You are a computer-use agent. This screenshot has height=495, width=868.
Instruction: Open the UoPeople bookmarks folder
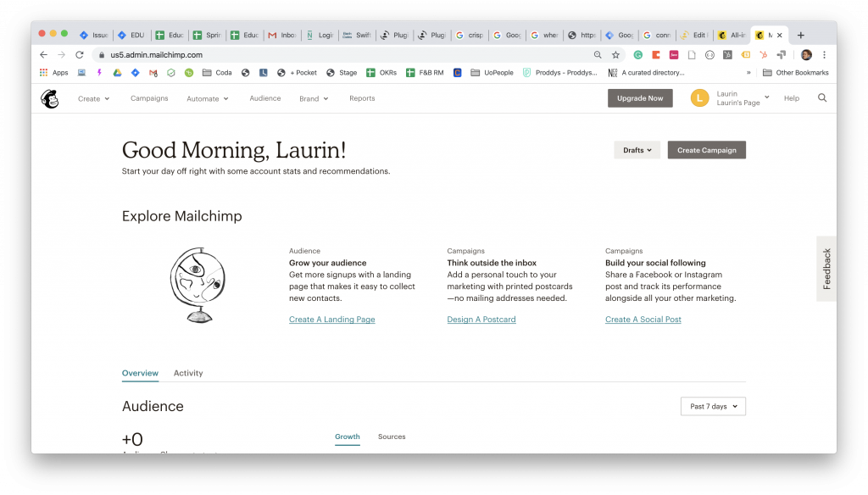click(492, 73)
